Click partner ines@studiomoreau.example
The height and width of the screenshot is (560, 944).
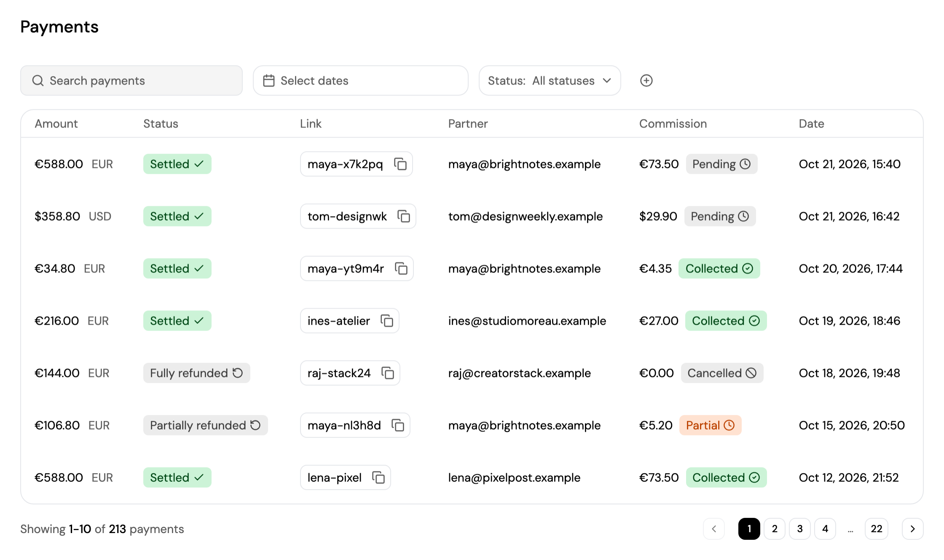(x=527, y=320)
